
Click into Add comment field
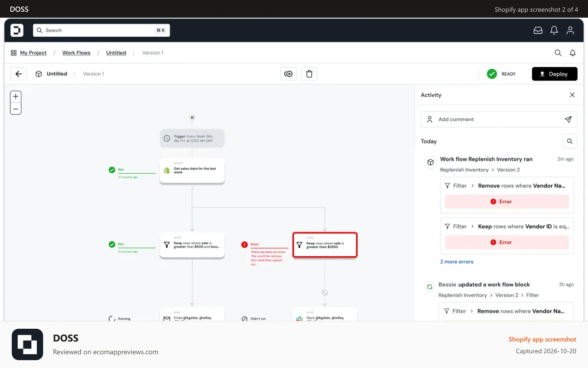(499, 119)
